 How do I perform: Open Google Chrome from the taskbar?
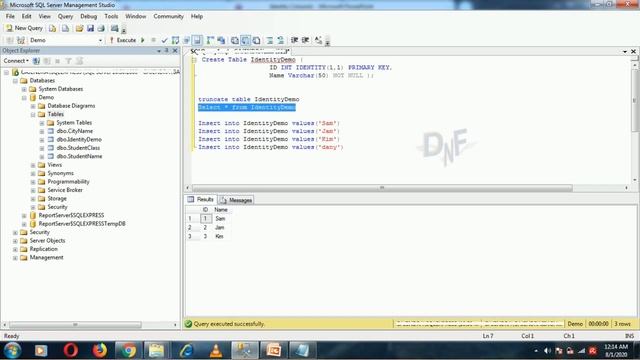(128, 350)
